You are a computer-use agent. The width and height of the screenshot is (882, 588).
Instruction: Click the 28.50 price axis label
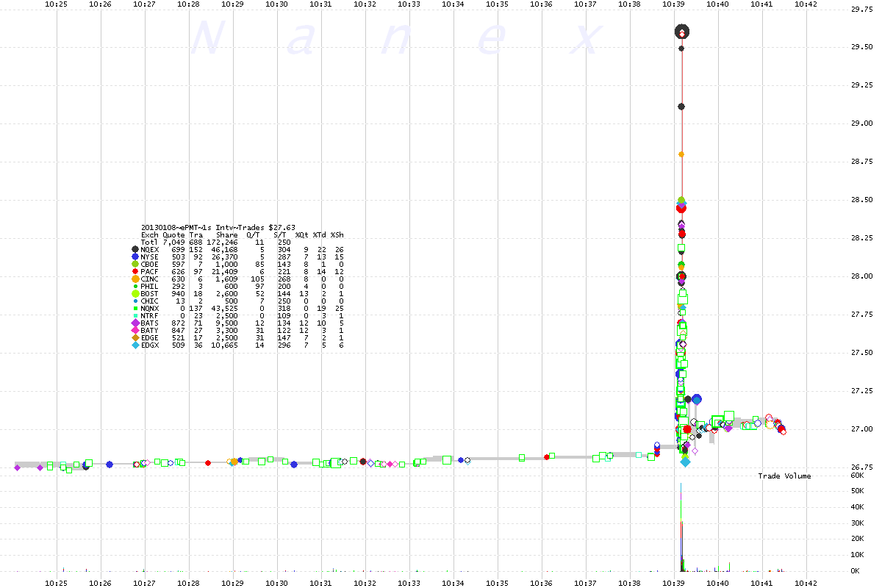pos(861,200)
